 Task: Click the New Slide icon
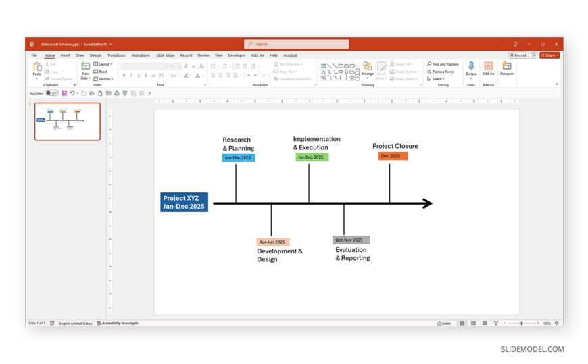point(86,66)
